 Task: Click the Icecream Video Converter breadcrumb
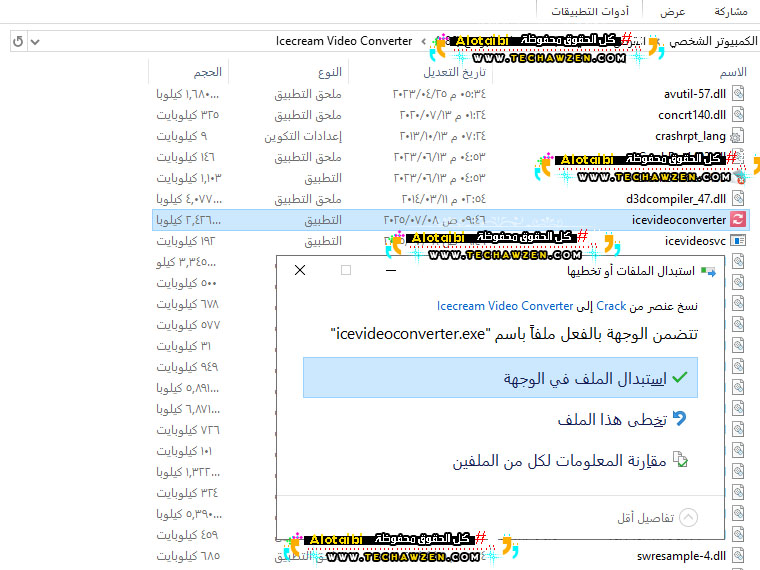[x=344, y=41]
